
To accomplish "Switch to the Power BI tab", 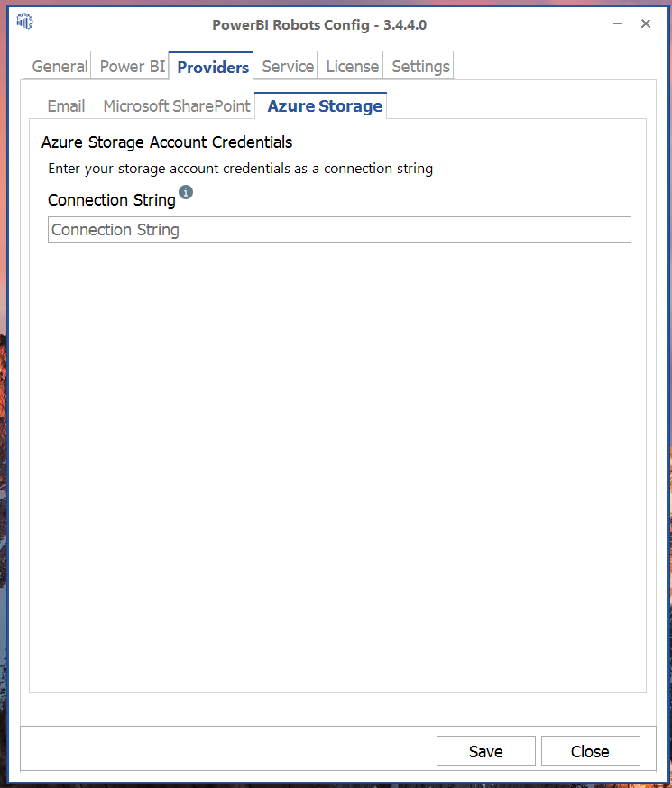I will click(133, 67).
